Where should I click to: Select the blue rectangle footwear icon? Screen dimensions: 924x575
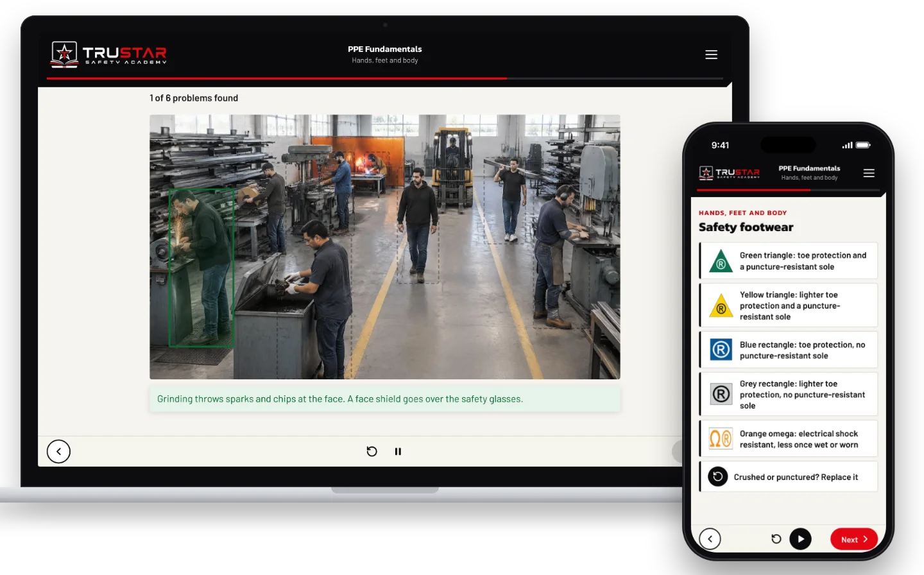721,350
